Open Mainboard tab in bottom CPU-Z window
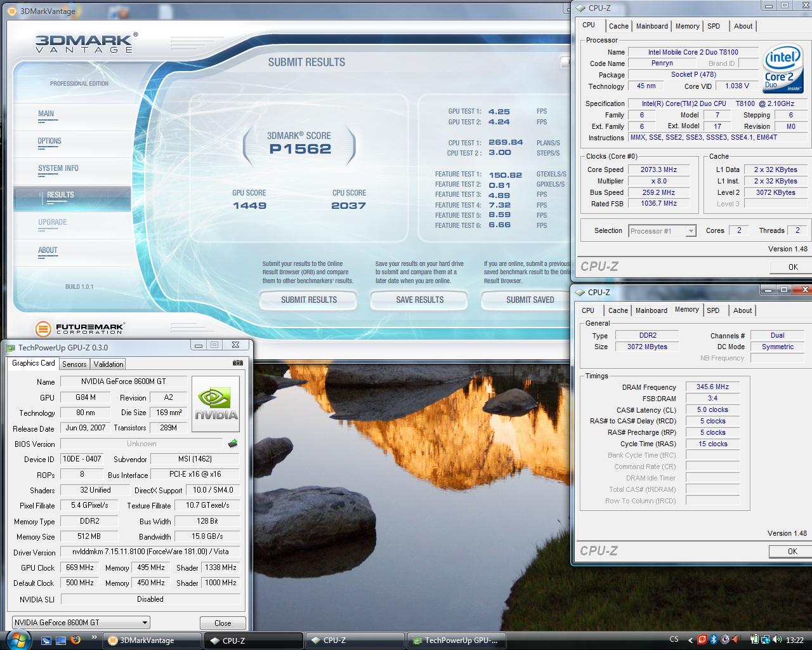Image resolution: width=812 pixels, height=650 pixels. (x=652, y=310)
